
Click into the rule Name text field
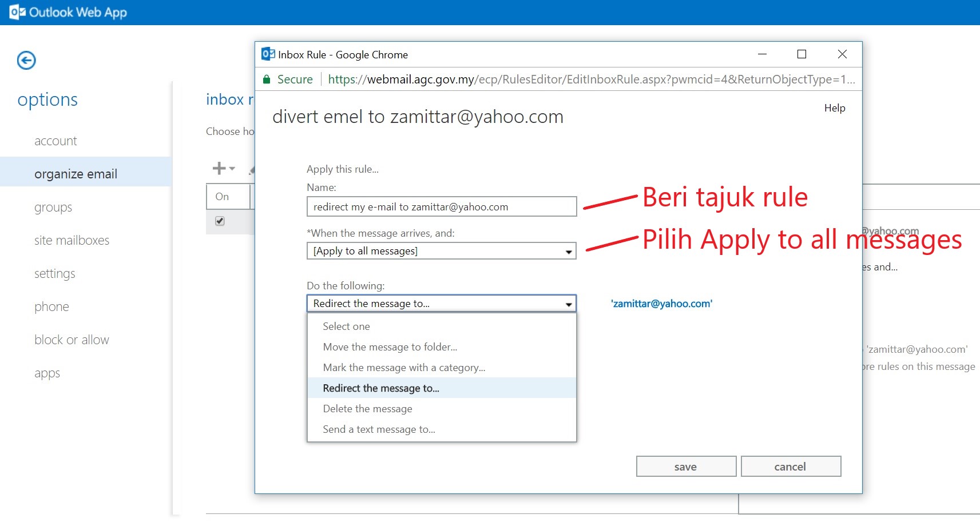441,207
